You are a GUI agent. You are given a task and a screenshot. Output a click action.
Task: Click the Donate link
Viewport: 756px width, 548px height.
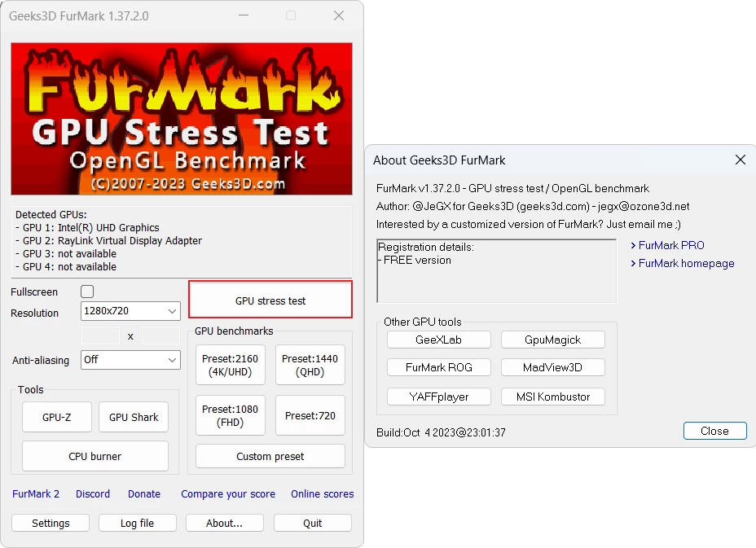pyautogui.click(x=144, y=494)
